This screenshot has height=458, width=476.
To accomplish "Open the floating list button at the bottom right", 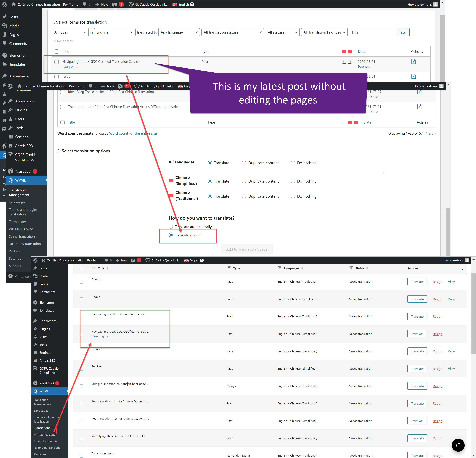I will pos(458,445).
